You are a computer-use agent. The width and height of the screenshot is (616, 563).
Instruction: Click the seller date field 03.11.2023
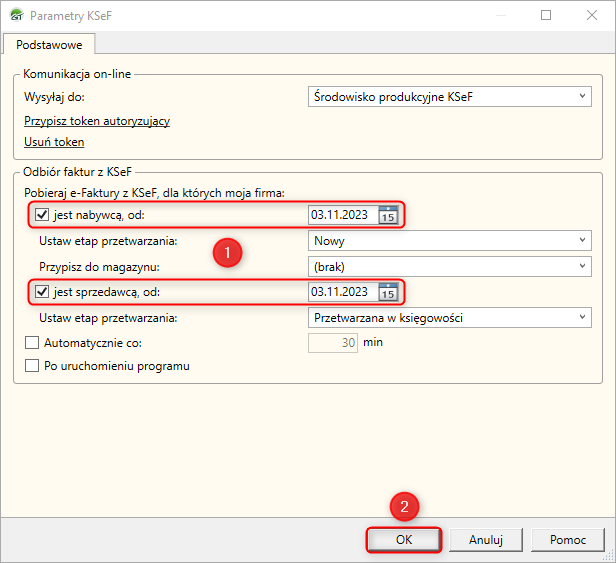click(x=343, y=292)
